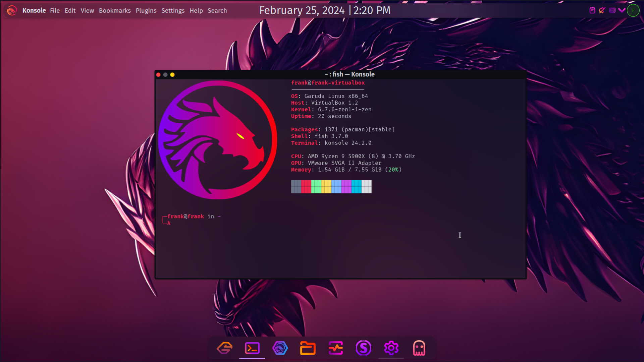Screen dimensions: 644x362
Task: Open the Help menu
Action: pos(196,10)
